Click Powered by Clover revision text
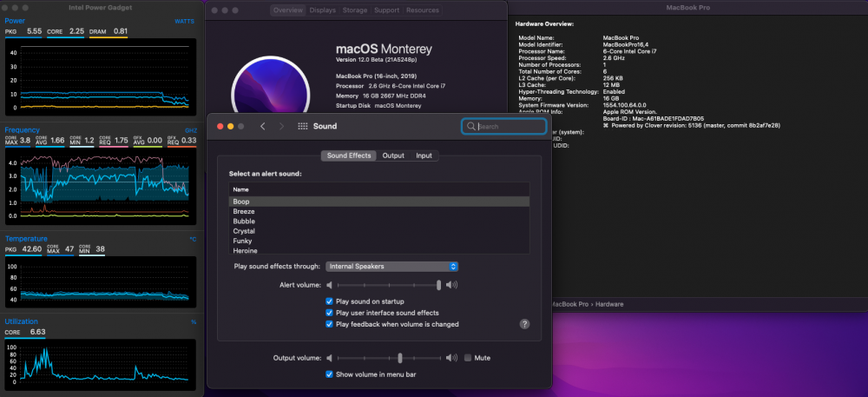The image size is (868, 397). tap(692, 126)
